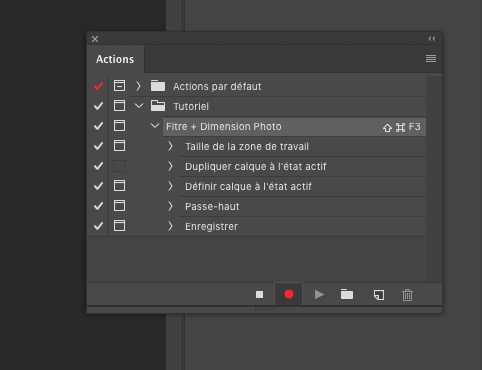Viewport: 482px width, 370px height.
Task: Create a new action set folder
Action: pyautogui.click(x=347, y=295)
